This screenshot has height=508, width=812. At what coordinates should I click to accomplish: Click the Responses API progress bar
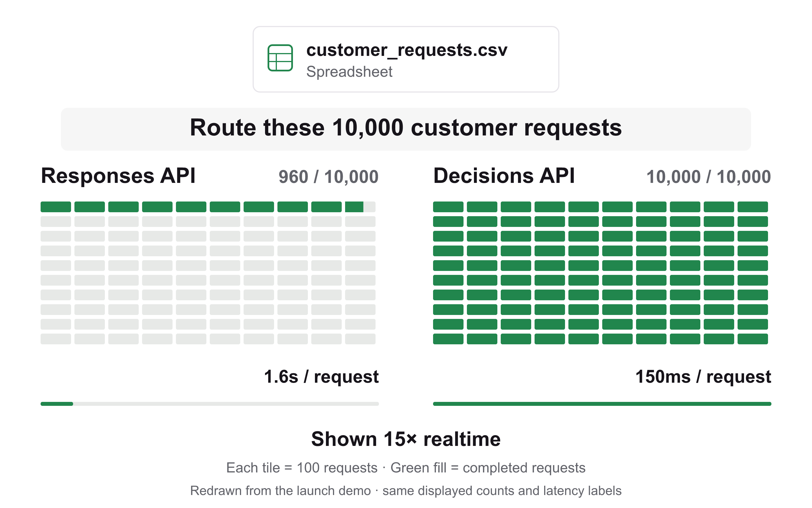click(210, 404)
